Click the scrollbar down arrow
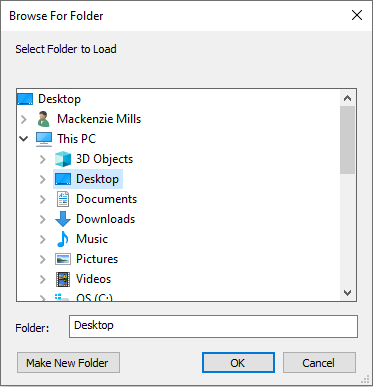Screen dimensions: 373x387 (x=348, y=293)
